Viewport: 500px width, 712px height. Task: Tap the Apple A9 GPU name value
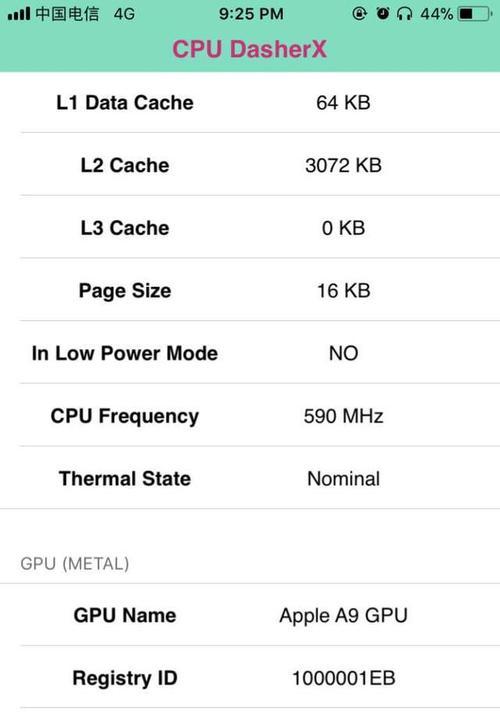click(x=343, y=616)
